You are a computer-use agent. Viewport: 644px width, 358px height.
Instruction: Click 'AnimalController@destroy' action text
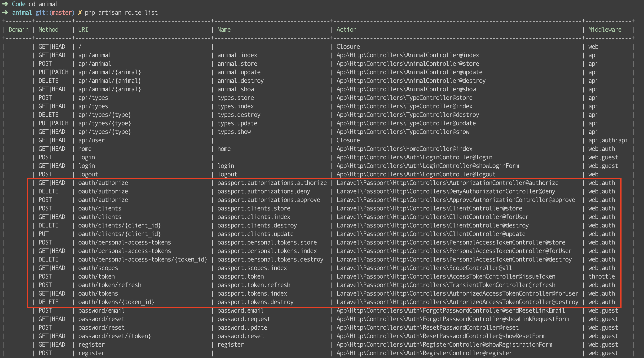(x=446, y=81)
